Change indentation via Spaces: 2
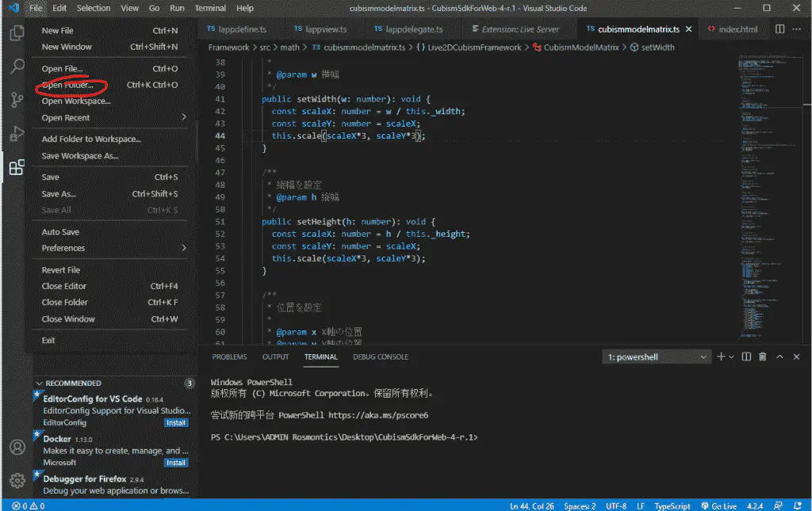 580,505
